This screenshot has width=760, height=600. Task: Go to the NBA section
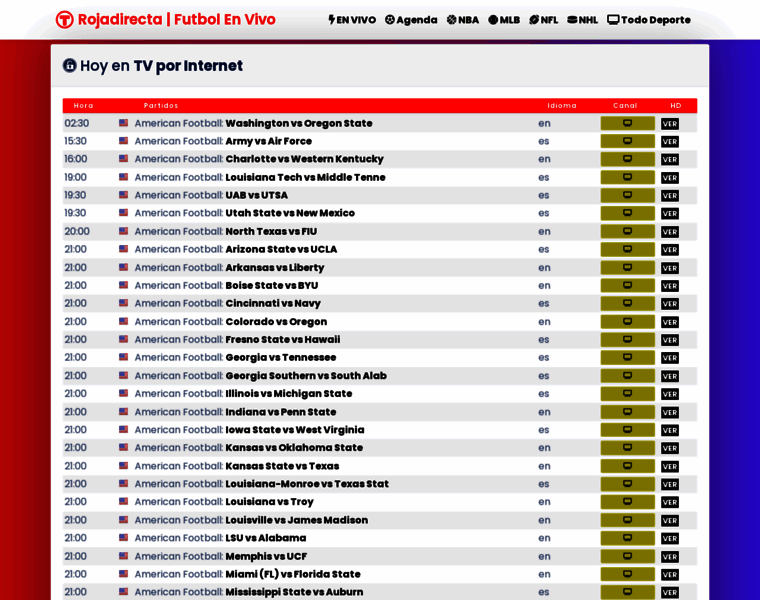pos(463,20)
